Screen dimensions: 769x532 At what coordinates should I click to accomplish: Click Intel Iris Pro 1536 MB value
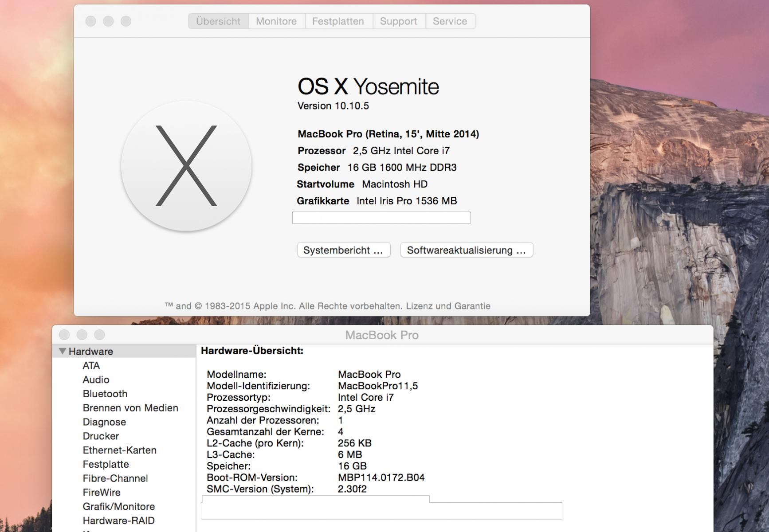pyautogui.click(x=407, y=201)
